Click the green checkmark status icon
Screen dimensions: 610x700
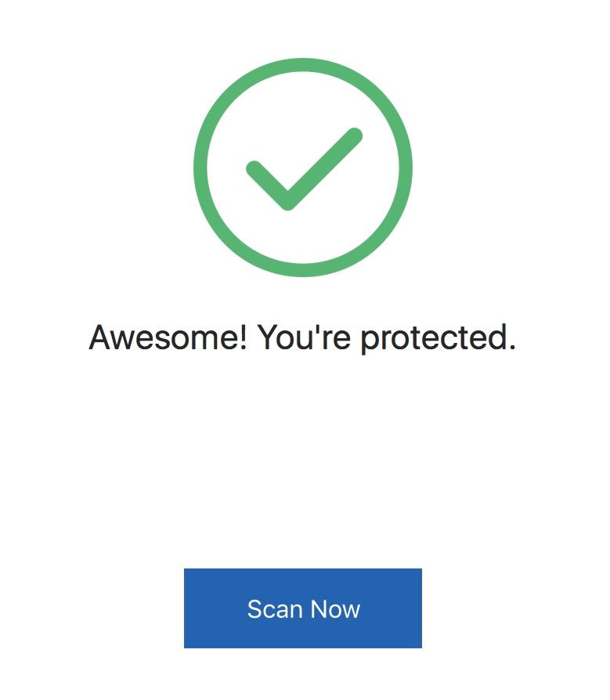[x=303, y=168]
